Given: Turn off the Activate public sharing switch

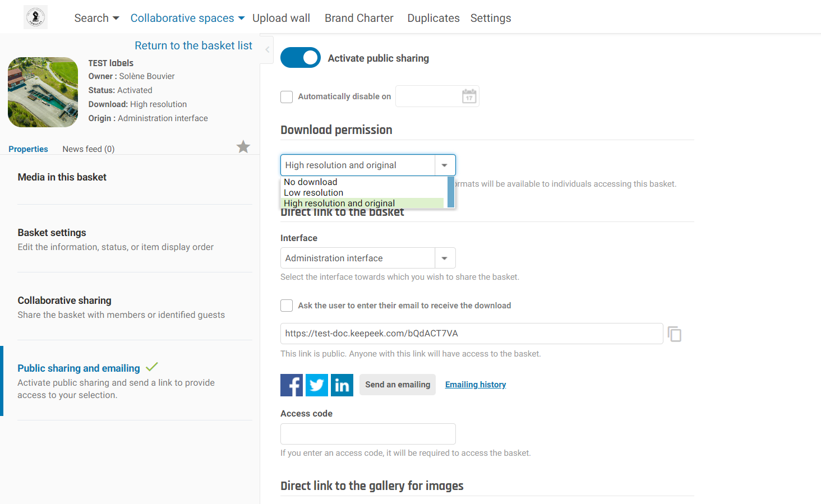Looking at the screenshot, I should coord(301,58).
